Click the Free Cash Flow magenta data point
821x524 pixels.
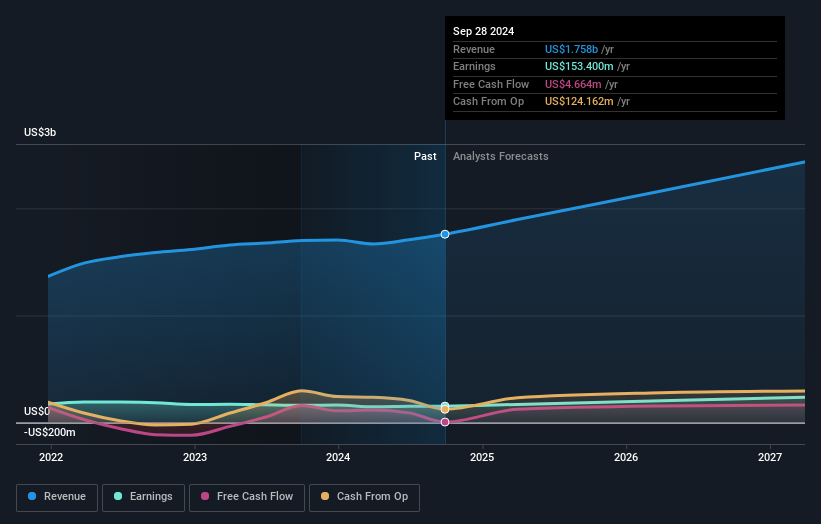[445, 422]
